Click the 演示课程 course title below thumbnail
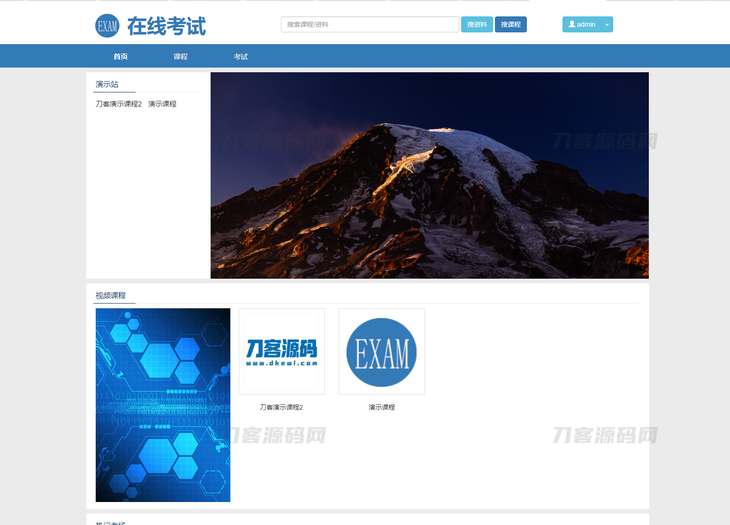Screen dimensions: 730x525 [381, 407]
